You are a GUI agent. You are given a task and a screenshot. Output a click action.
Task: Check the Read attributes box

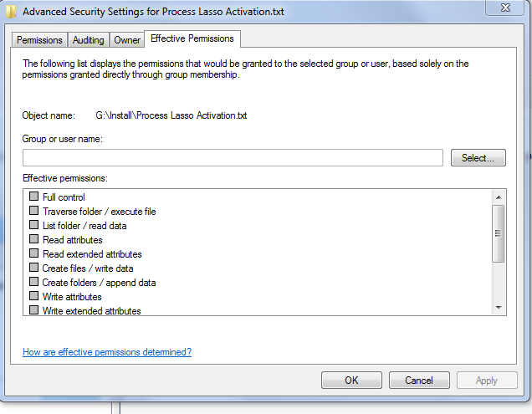[34, 240]
